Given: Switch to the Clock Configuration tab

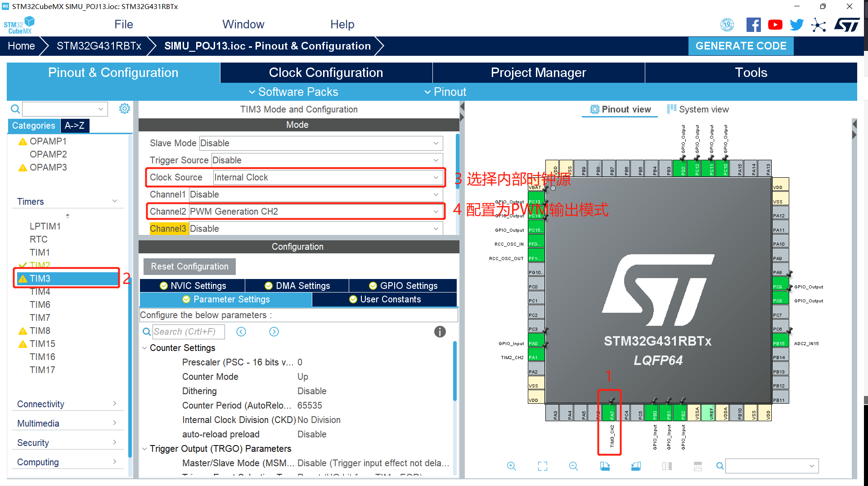Looking at the screenshot, I should point(326,72).
